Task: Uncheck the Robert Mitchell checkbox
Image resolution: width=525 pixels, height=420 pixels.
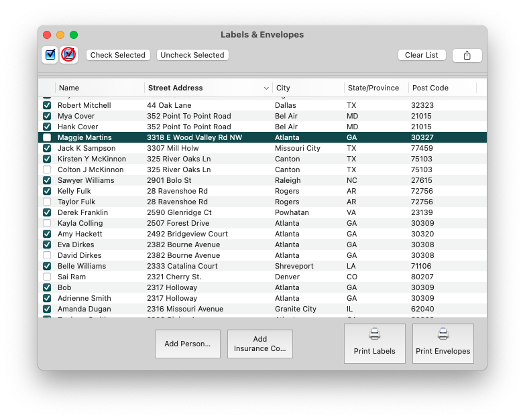Action: [x=47, y=105]
